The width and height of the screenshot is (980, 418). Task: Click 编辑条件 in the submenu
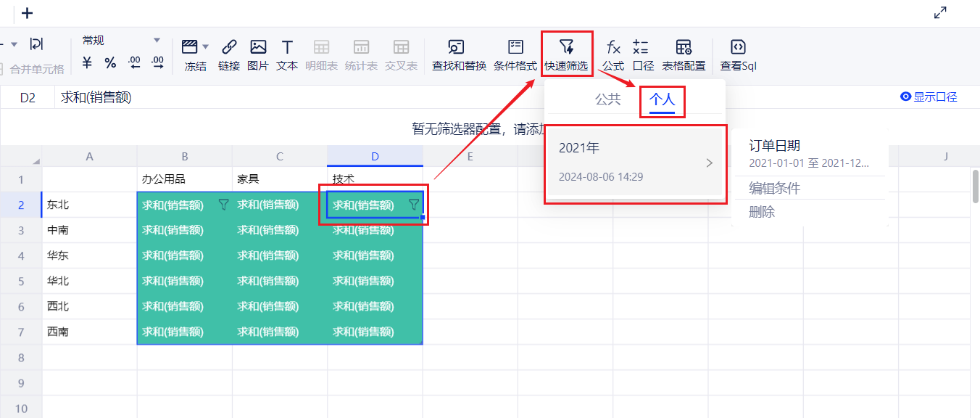pyautogui.click(x=774, y=188)
